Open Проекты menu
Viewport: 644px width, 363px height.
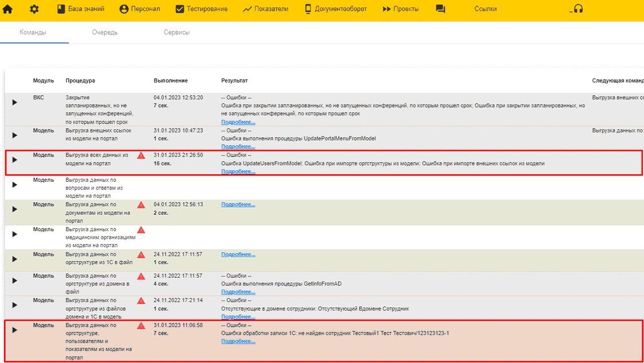point(400,9)
